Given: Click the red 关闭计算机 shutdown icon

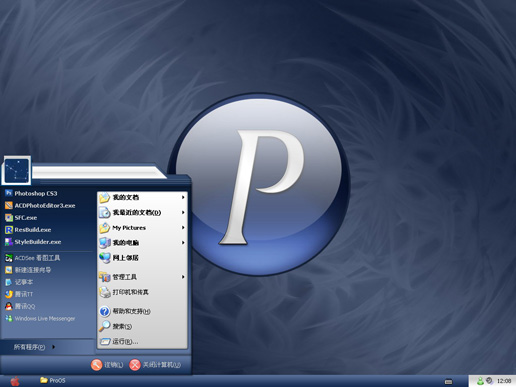Looking at the screenshot, I should click(135, 365).
